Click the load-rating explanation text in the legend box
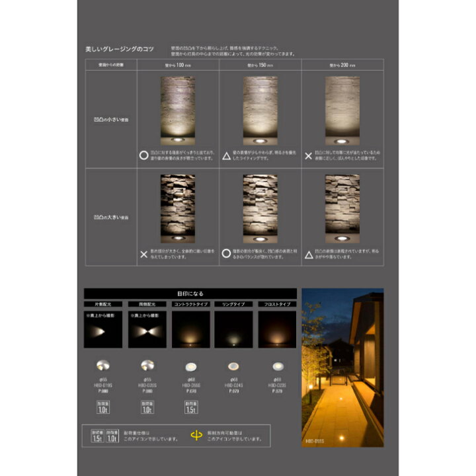This screenshot has width=476, height=476. click(x=151, y=436)
